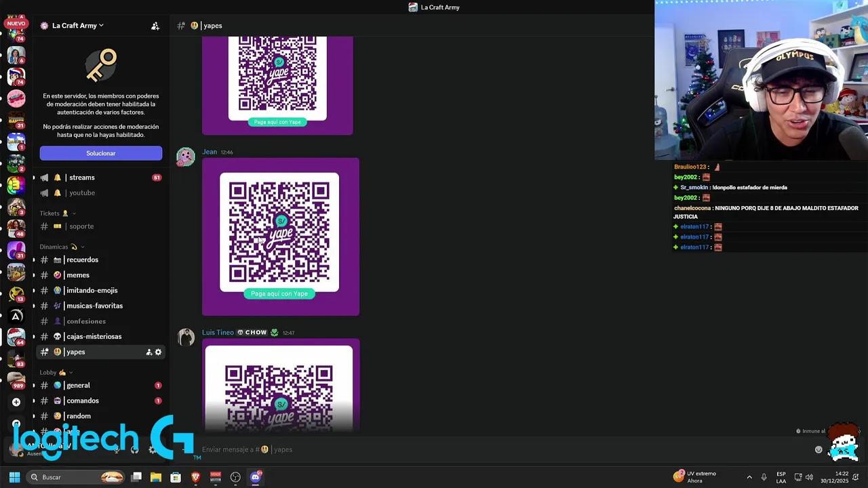Image resolution: width=868 pixels, height=488 pixels.
Task: Open the notifications bell icon
Action: point(856,477)
